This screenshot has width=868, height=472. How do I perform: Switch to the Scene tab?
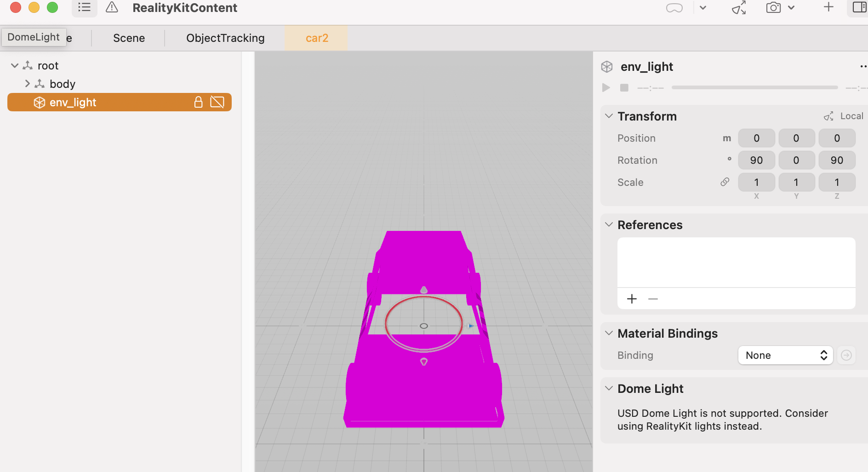129,38
